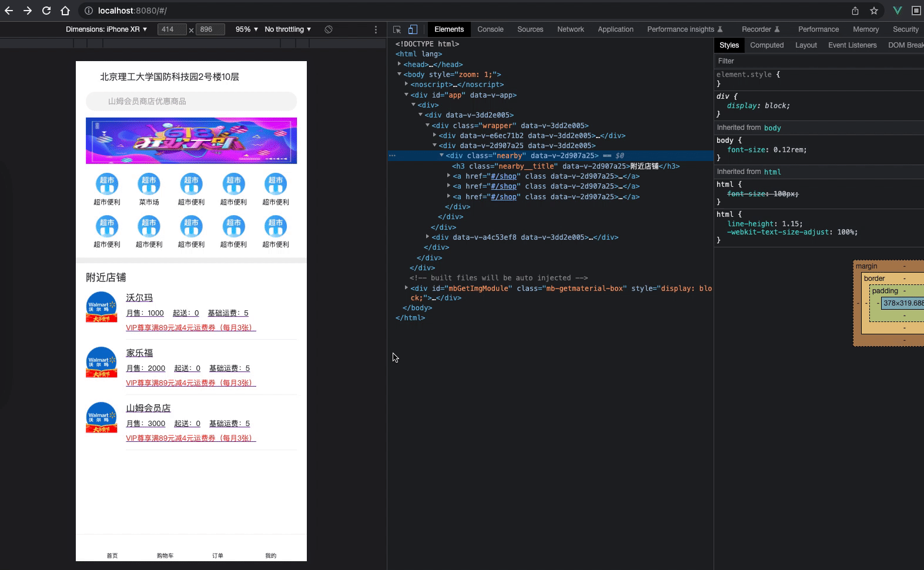Click the body link under Inherited from
The image size is (924, 570).
coord(772,128)
